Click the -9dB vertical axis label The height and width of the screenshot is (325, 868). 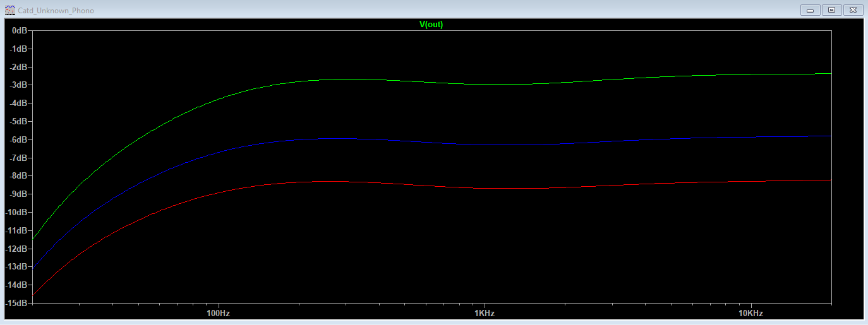point(18,194)
